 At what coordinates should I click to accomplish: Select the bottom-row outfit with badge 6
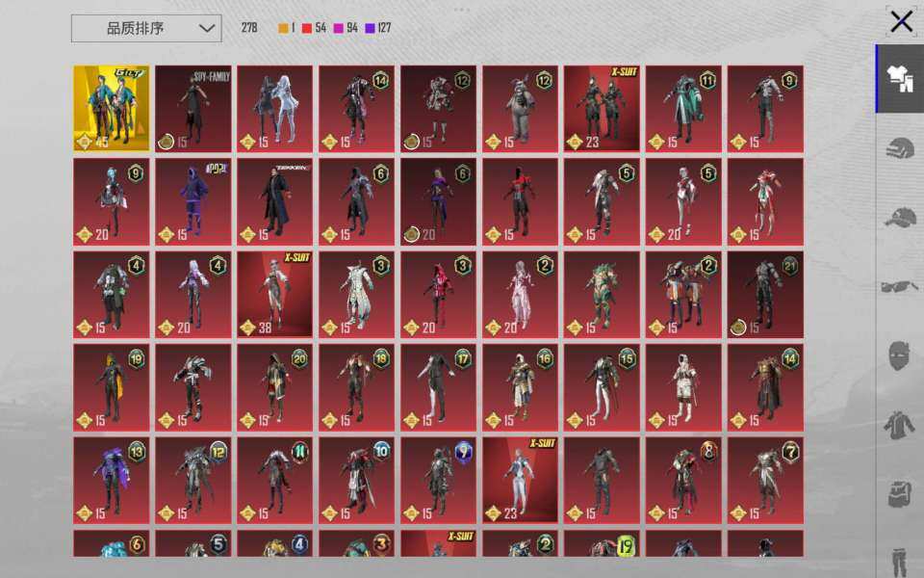(112, 543)
